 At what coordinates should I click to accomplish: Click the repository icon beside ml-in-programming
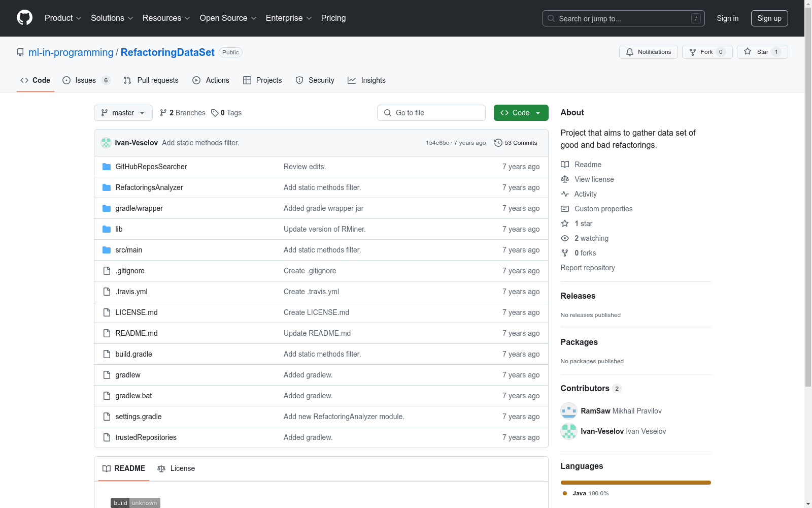pyautogui.click(x=20, y=52)
